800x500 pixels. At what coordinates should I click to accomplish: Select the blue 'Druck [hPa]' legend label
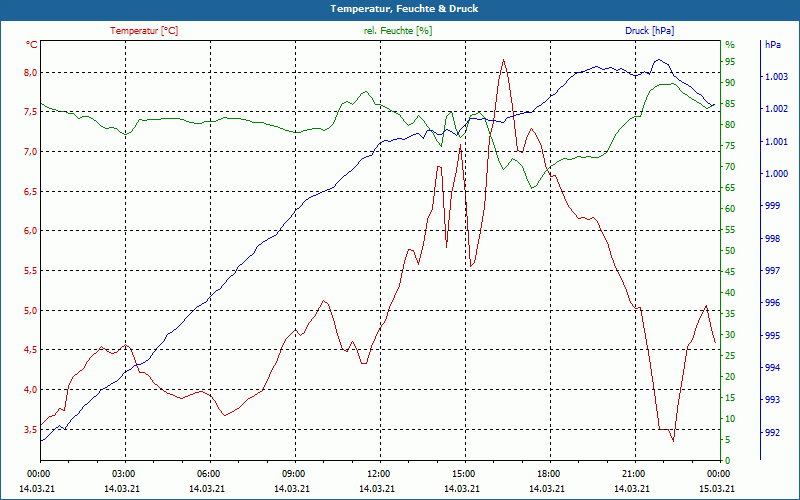click(x=649, y=31)
